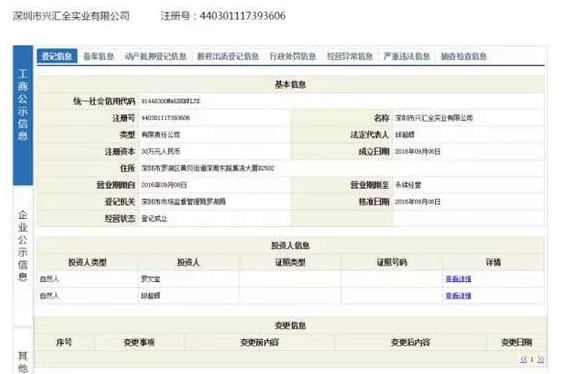The width and height of the screenshot is (567, 374).
Task: Go to previous page of 变更信息
Action: click(x=523, y=359)
